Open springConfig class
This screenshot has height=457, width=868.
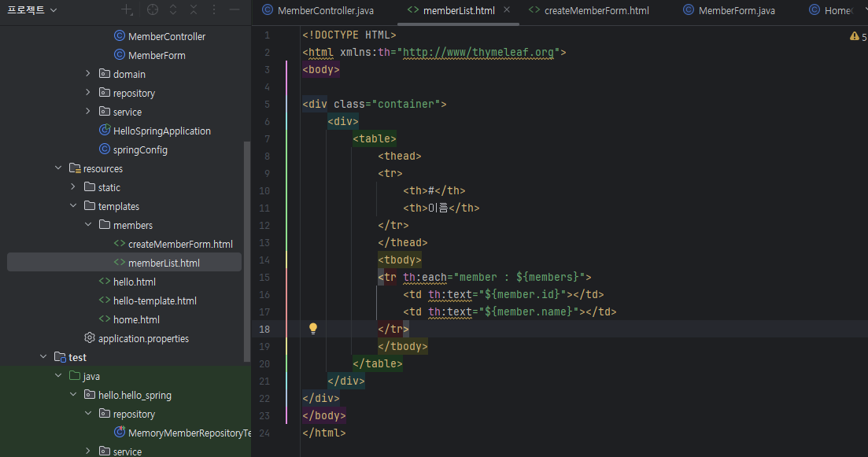coord(140,150)
